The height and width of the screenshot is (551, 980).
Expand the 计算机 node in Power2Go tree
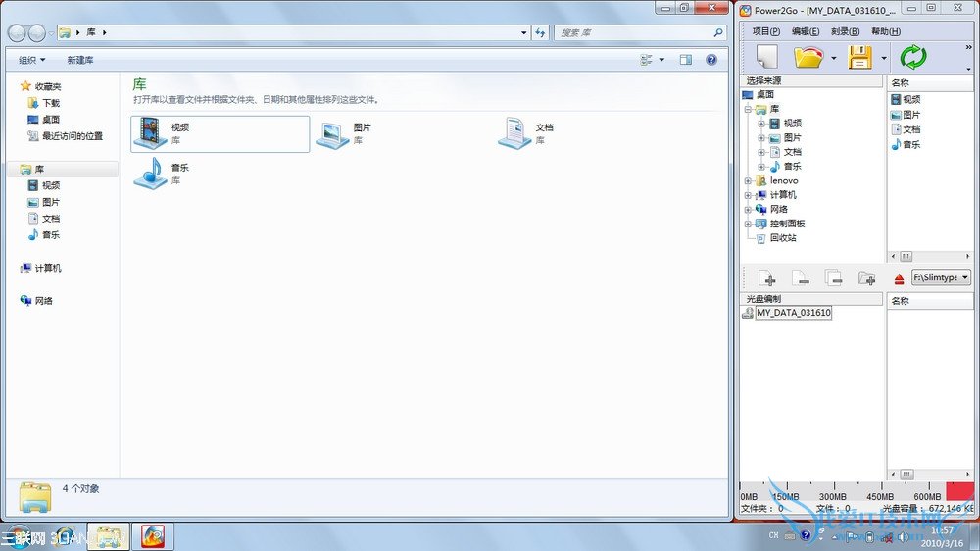(x=749, y=195)
